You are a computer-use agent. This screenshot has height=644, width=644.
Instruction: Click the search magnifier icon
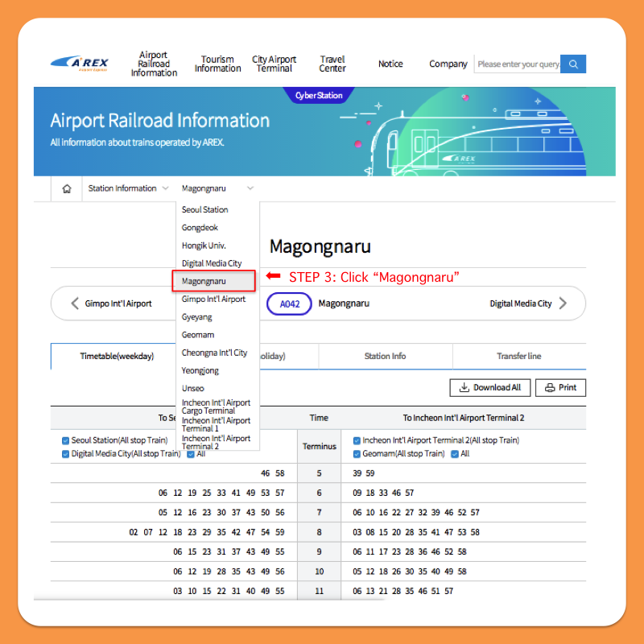point(572,64)
